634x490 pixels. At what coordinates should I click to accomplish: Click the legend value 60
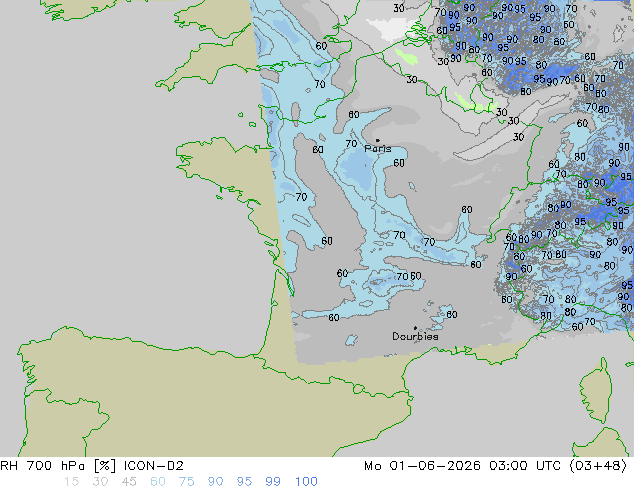[x=158, y=482]
